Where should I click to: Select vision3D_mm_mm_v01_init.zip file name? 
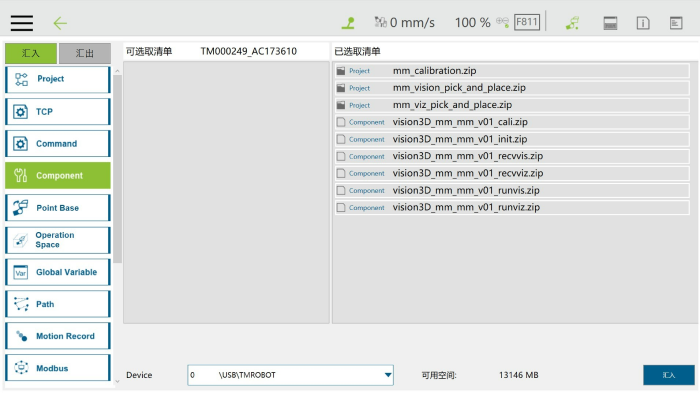[460, 139]
